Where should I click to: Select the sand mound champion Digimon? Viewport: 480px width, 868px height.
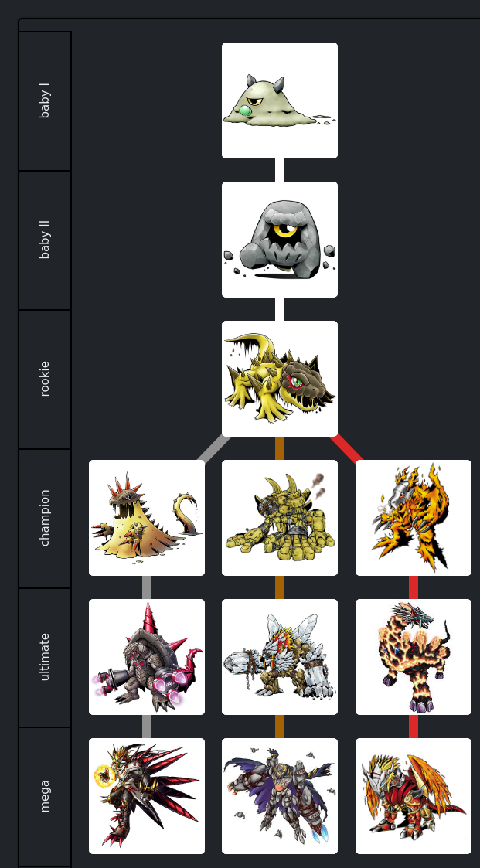tap(147, 518)
